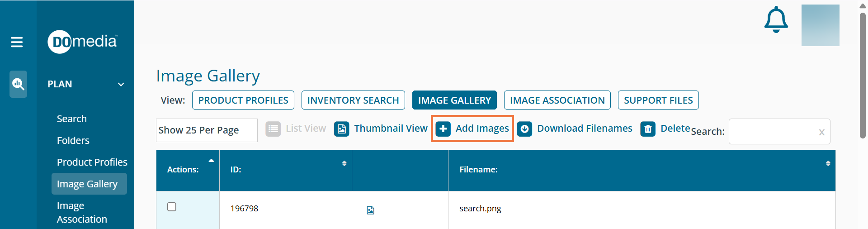868x229 pixels.
Task: Check the box for image 196798
Action: (172, 207)
